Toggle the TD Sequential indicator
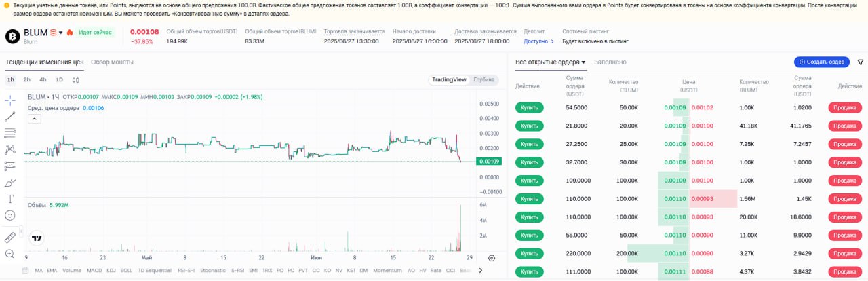The image size is (868, 281). point(155,270)
